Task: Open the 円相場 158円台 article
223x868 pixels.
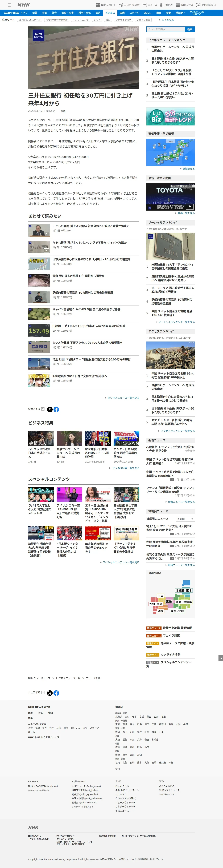Action: pyautogui.click(x=84, y=330)
